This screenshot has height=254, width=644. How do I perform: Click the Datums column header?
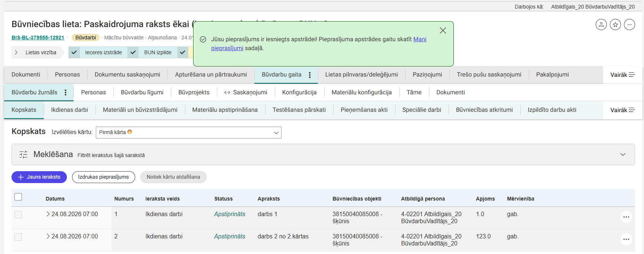[x=55, y=199]
